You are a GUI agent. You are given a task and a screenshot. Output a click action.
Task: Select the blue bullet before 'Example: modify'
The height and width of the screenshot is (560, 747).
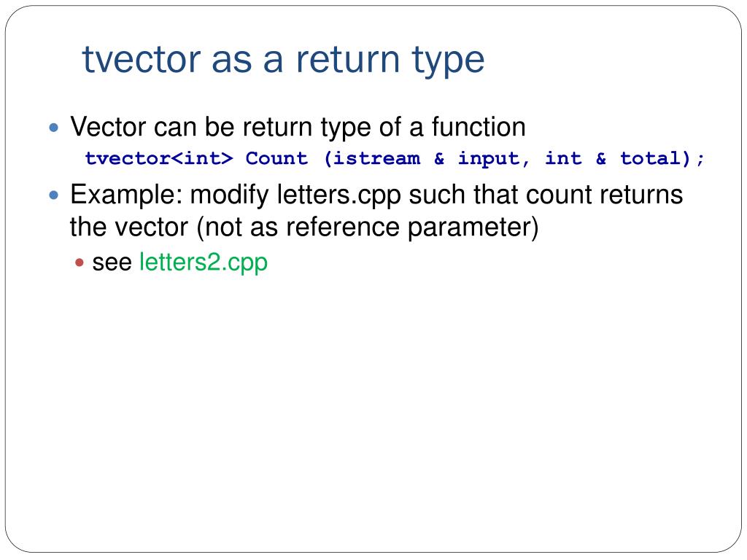click(x=54, y=195)
